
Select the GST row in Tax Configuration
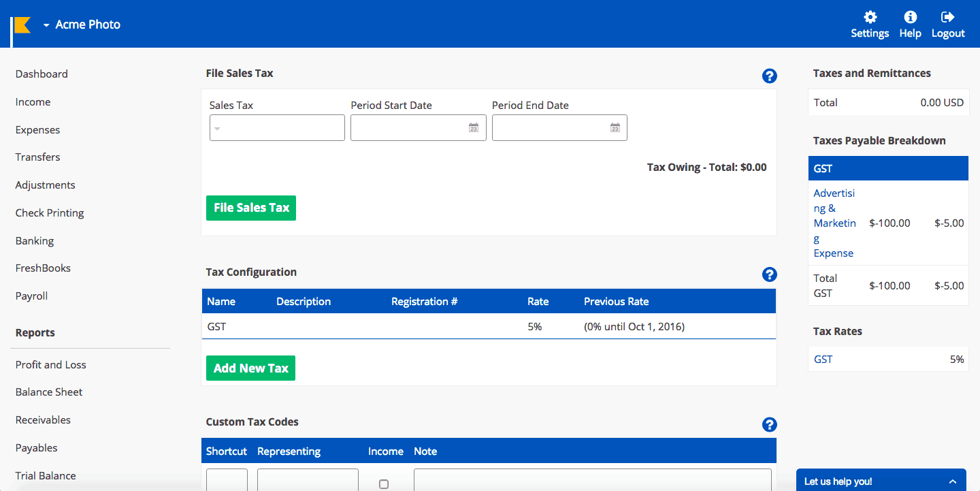[x=489, y=327]
